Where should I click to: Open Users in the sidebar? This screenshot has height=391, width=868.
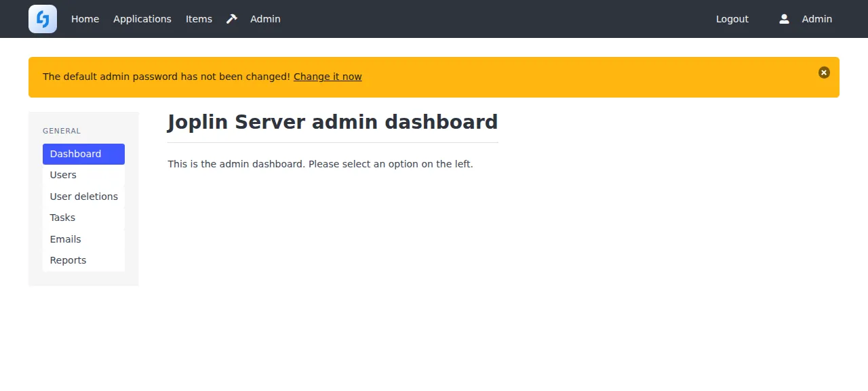[83, 175]
